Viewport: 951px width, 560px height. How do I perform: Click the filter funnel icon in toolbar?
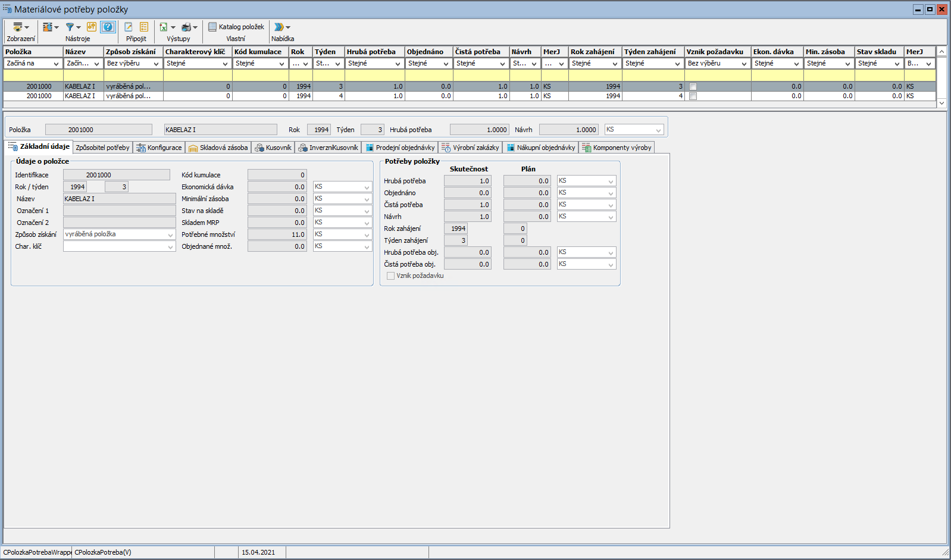coord(70,27)
